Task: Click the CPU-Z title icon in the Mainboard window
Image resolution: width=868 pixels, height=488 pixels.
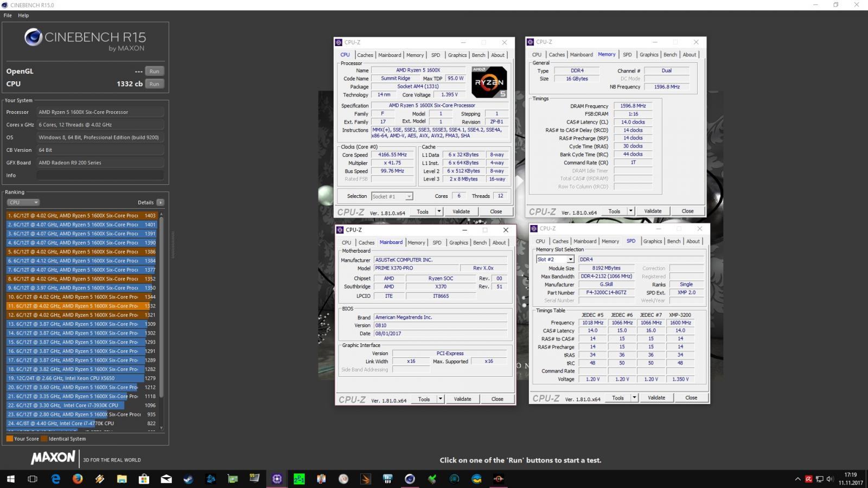Action: tap(340, 230)
